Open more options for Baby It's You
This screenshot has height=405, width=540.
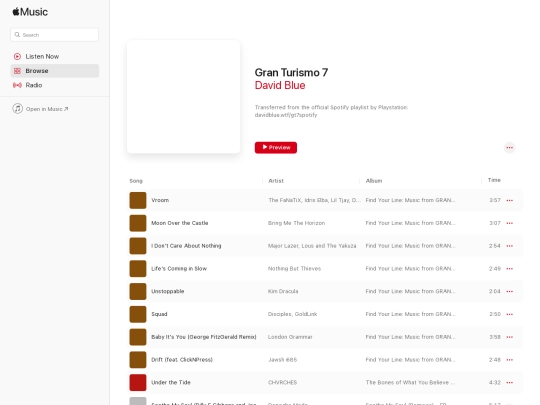click(509, 337)
